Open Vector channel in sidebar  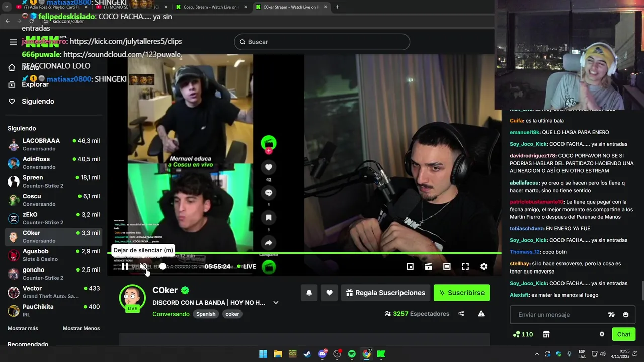pyautogui.click(x=53, y=292)
